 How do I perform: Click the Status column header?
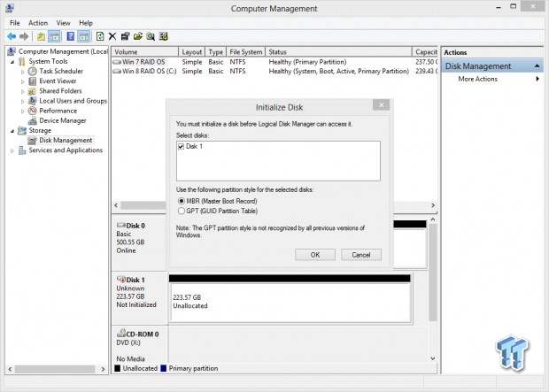pyautogui.click(x=338, y=52)
